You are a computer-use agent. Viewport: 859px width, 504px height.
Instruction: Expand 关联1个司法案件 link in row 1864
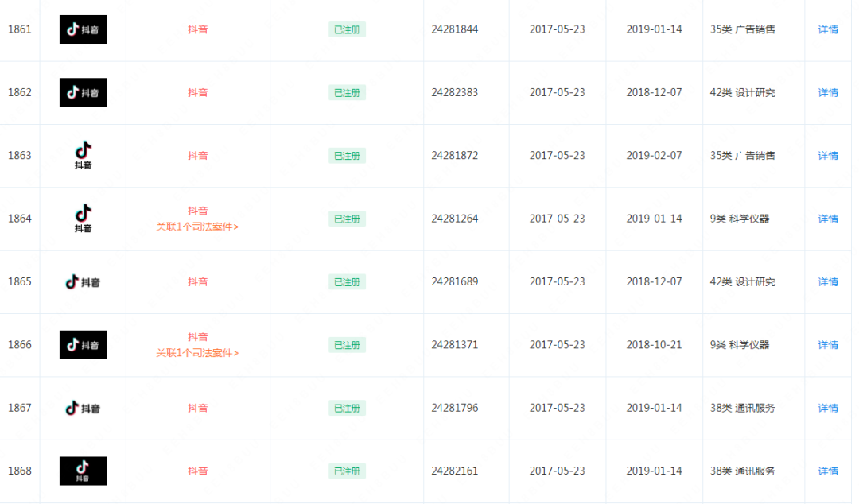click(x=197, y=227)
